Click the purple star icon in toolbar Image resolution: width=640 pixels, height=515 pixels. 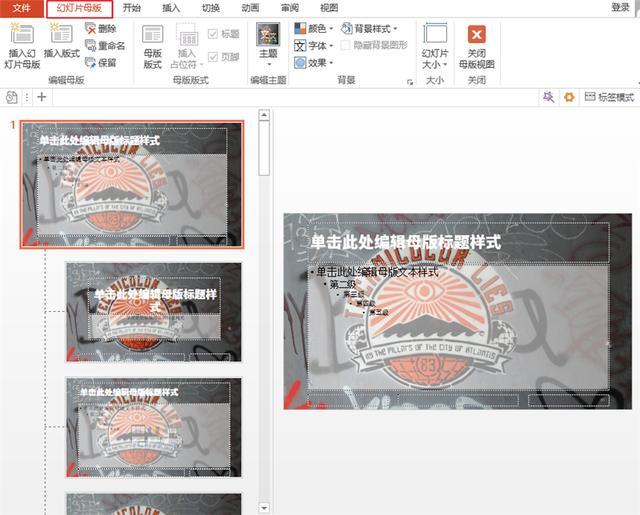pos(548,97)
